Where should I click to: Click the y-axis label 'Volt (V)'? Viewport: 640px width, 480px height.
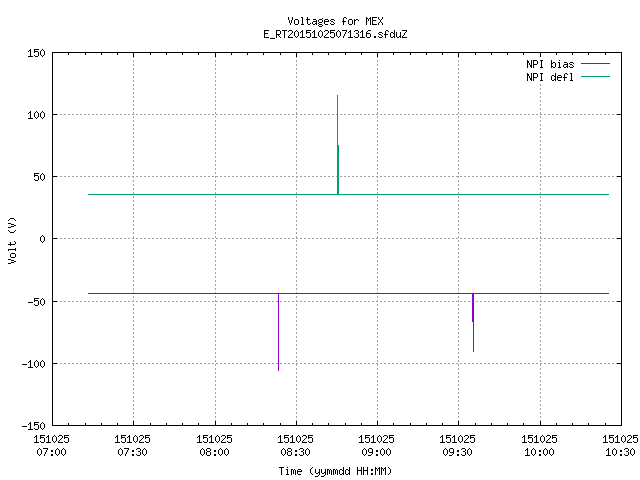[x=12, y=240]
